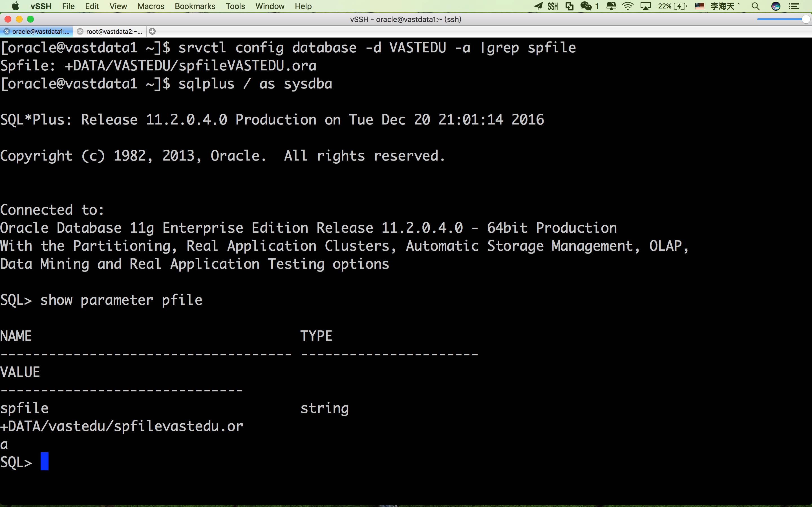Open Spotlight search
Viewport: 812px width, 507px height.
click(755, 6)
